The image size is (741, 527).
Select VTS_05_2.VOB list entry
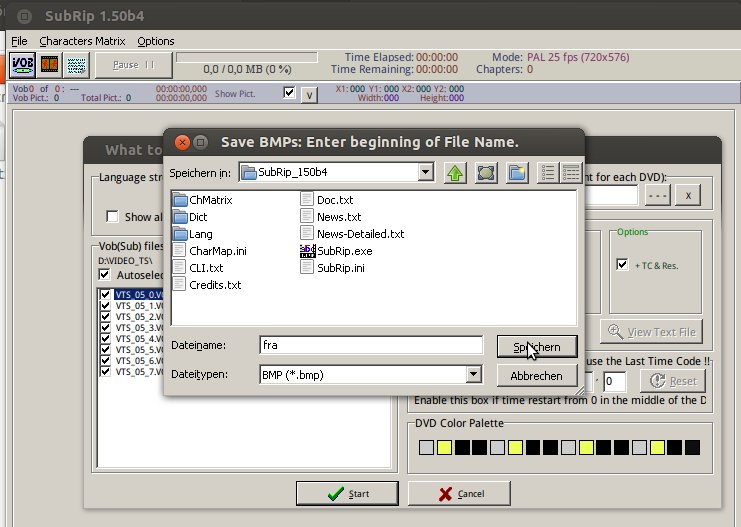click(x=139, y=317)
